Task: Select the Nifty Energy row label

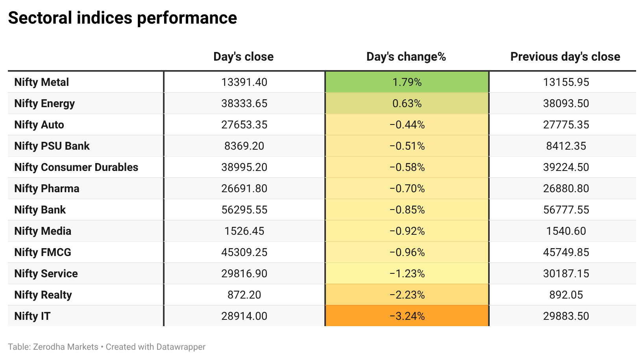Action: click(x=44, y=103)
